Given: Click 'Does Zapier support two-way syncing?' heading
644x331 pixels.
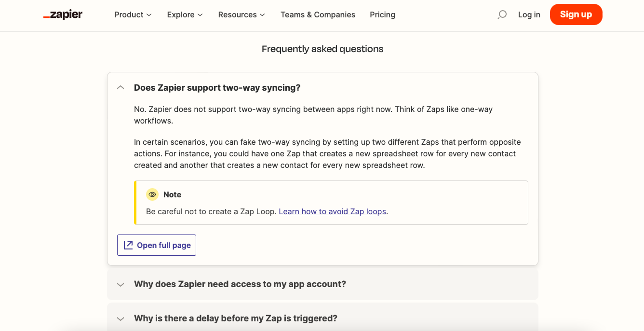Looking at the screenshot, I should pyautogui.click(x=217, y=87).
